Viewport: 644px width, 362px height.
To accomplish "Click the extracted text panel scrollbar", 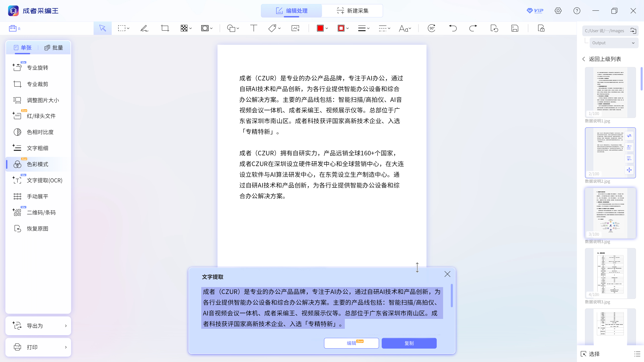I will click(451, 295).
